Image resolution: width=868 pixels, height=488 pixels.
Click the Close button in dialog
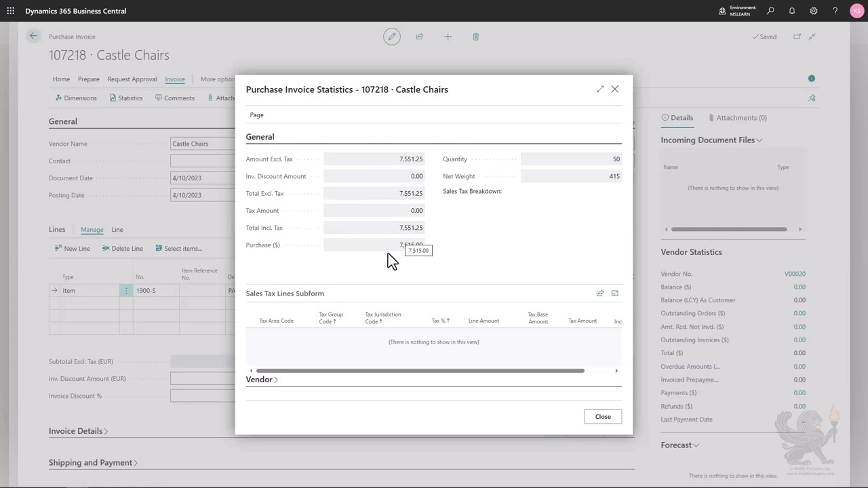click(x=603, y=417)
